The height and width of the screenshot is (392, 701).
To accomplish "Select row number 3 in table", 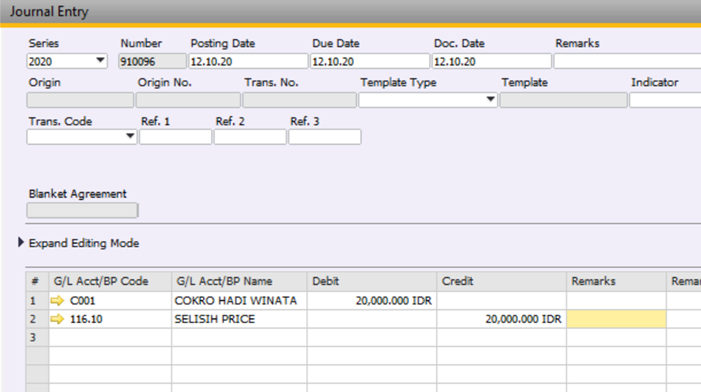I will (x=37, y=337).
